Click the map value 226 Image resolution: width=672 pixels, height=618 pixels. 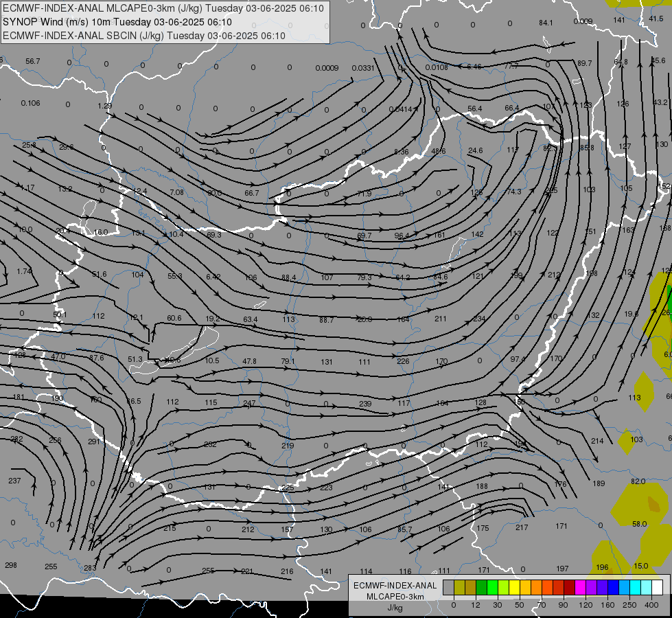pos(403,361)
